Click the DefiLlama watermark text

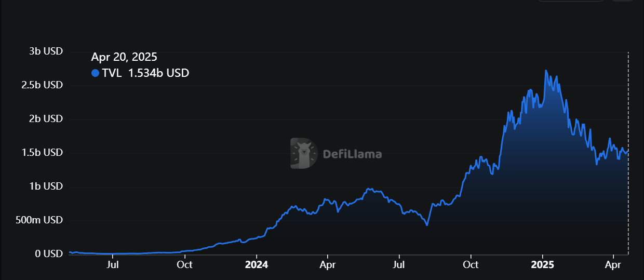click(352, 154)
